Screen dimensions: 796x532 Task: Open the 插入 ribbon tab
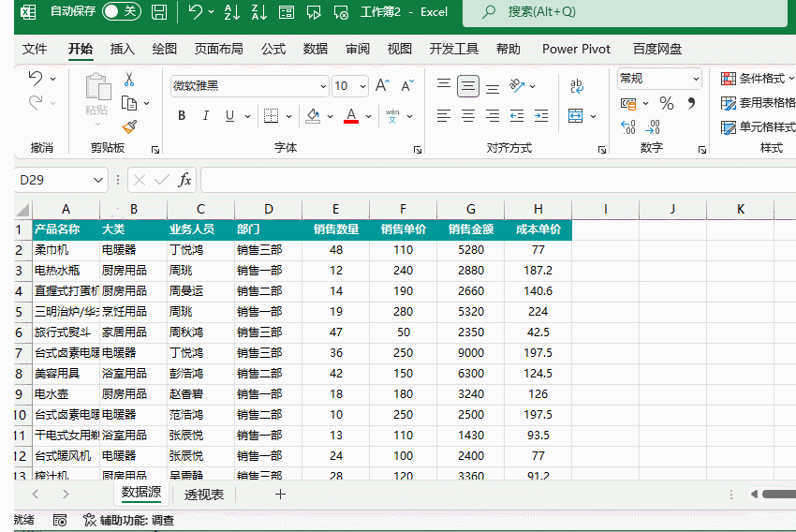122,49
